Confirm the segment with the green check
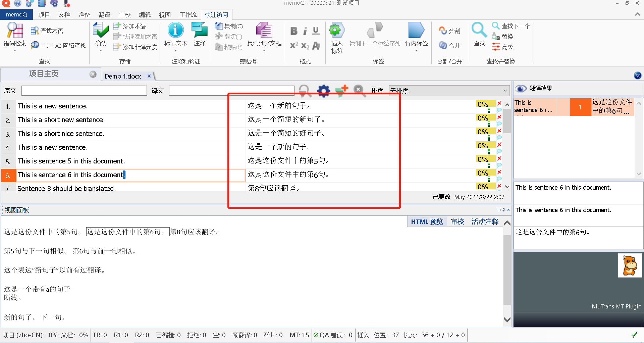Screen dimensions: 644x343 tap(101, 31)
